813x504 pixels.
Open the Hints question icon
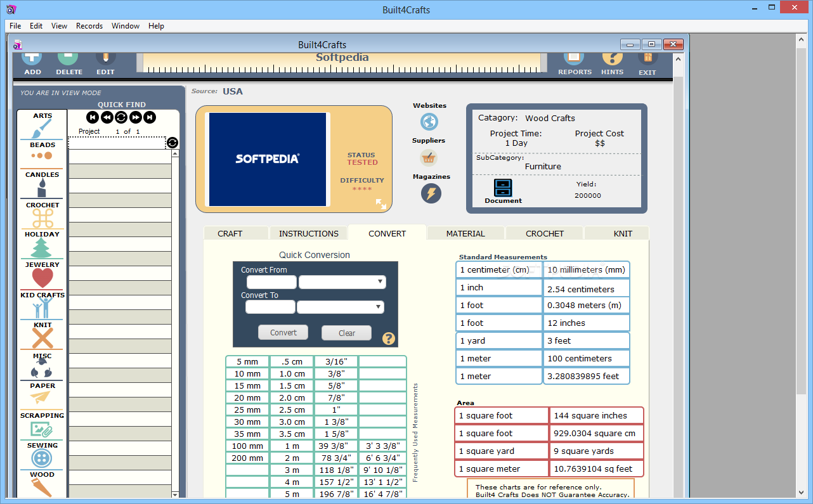612,58
